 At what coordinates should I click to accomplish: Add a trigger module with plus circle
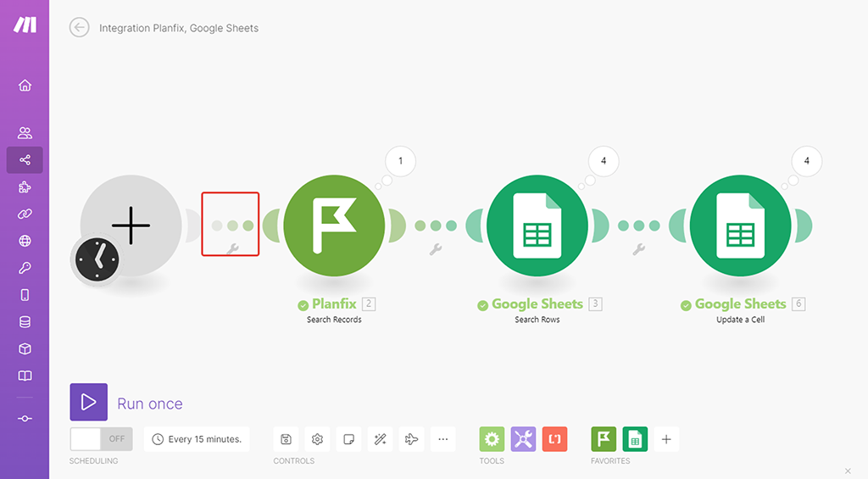click(x=131, y=226)
